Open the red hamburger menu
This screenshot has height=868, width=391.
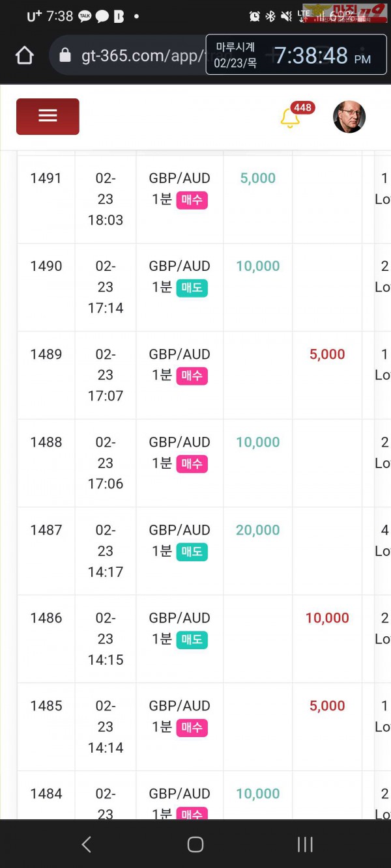coord(48,117)
